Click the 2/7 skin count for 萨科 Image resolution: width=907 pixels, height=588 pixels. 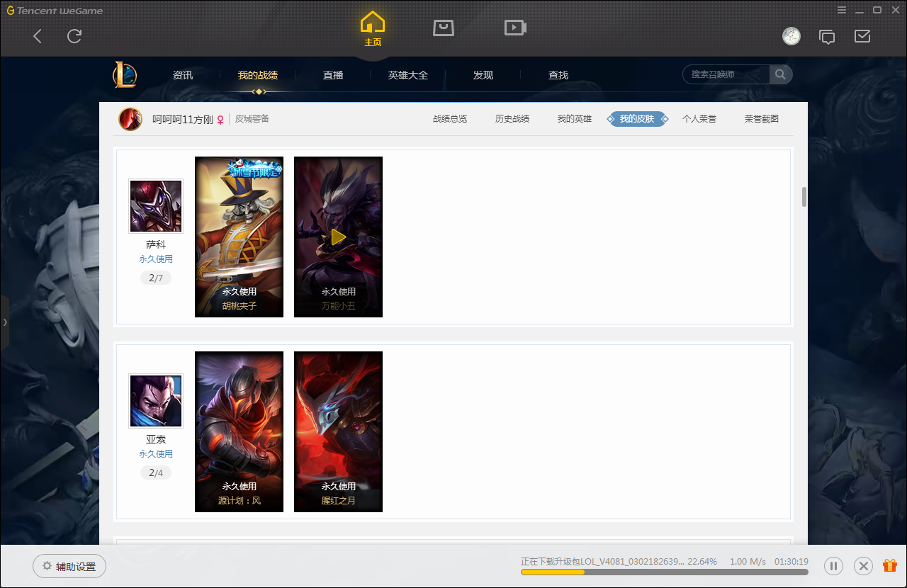pos(156,278)
